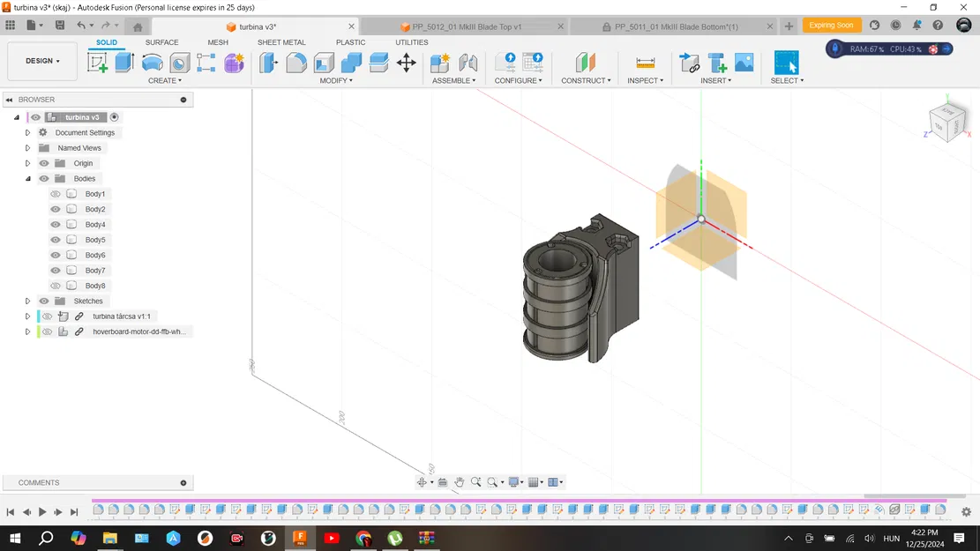This screenshot has width=980, height=551.
Task: Select the Revolve tool icon
Action: pos(152,63)
